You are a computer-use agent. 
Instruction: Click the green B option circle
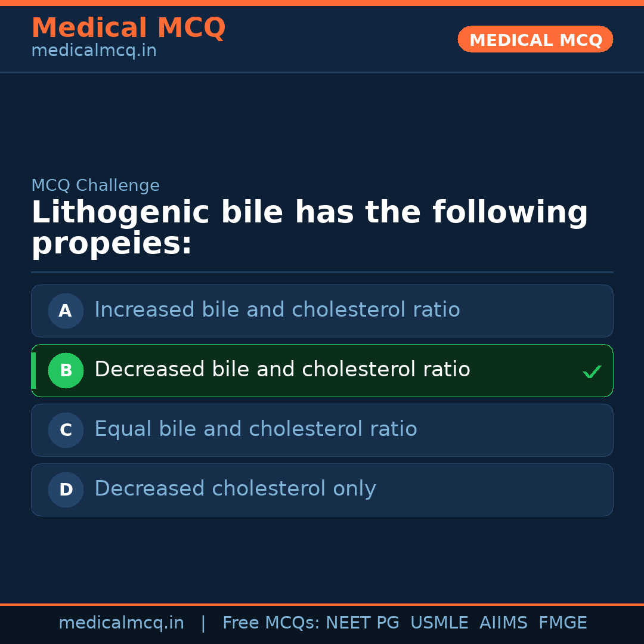(x=66, y=370)
